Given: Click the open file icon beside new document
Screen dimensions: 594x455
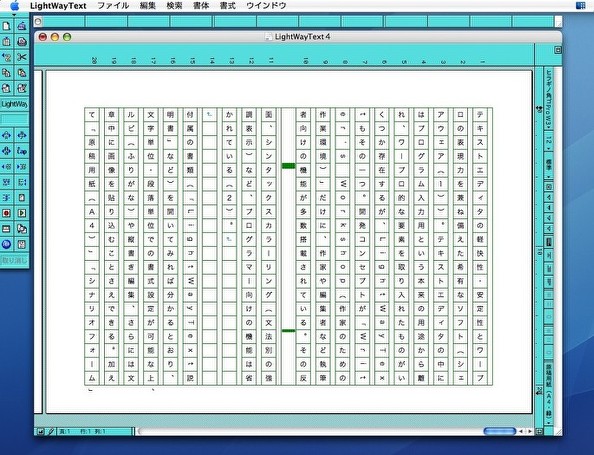Looking at the screenshot, I should (22, 26).
